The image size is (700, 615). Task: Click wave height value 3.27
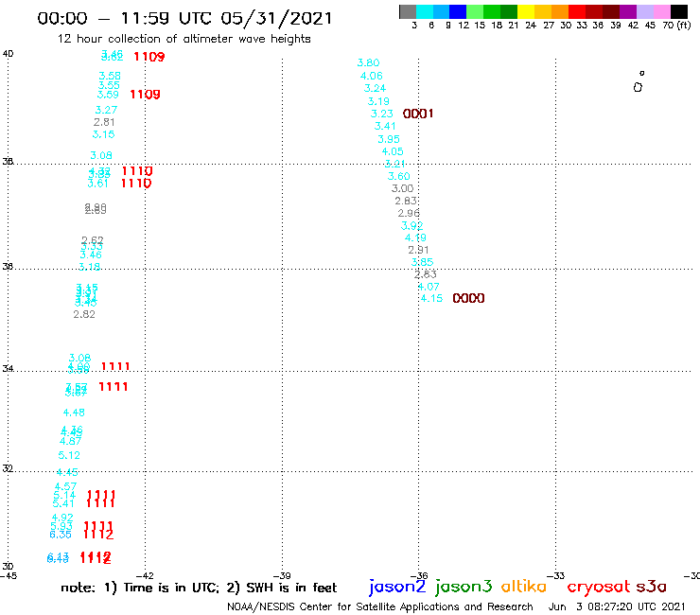[106, 110]
